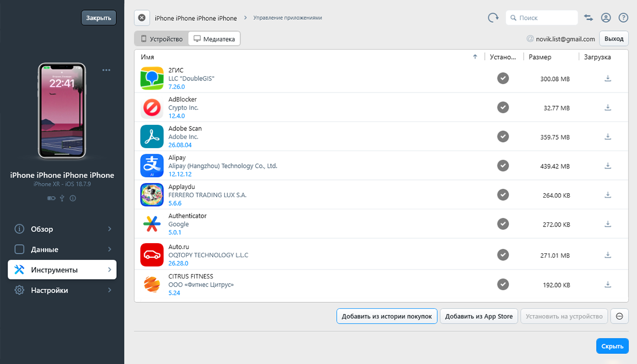Click the installed checkmark for Adobe Scan

click(503, 136)
